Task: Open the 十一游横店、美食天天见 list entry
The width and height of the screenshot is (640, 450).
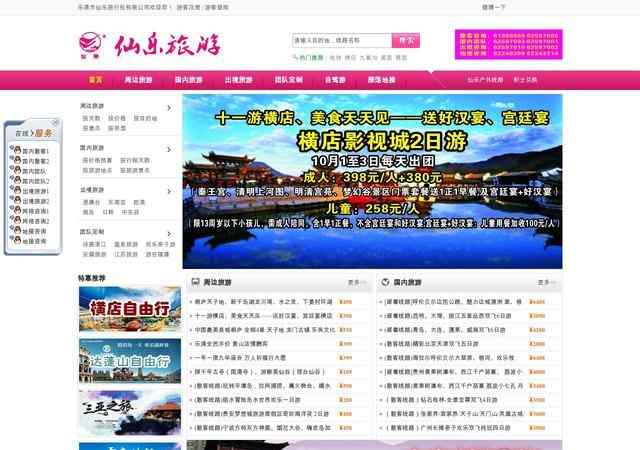Action: (x=264, y=316)
